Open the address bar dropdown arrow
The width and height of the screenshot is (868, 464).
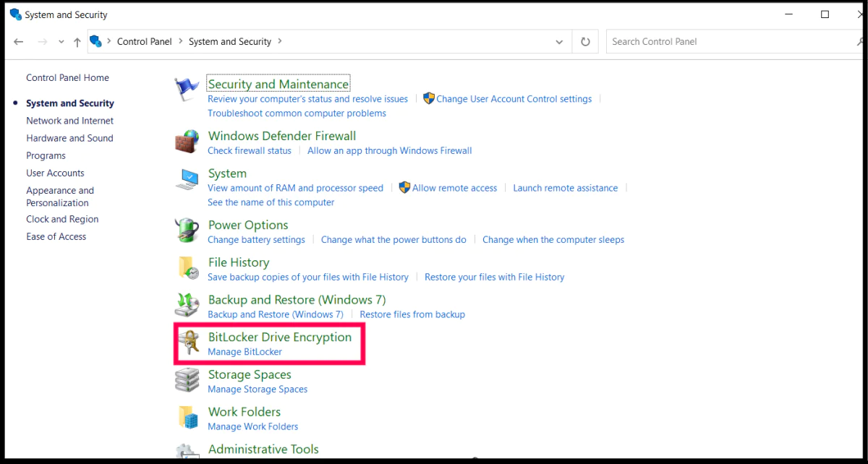(x=558, y=41)
